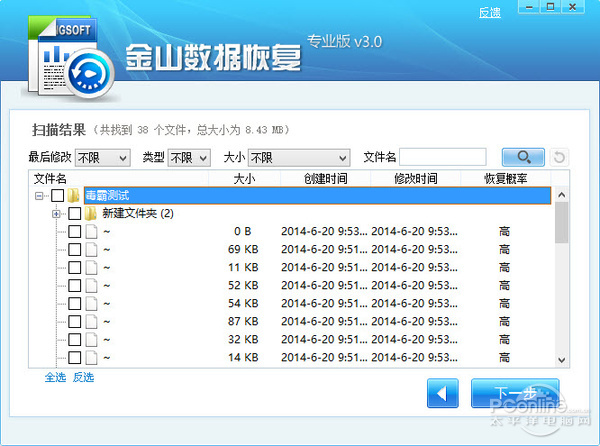
Task: Click the 69 KB size cell
Action: point(243,249)
